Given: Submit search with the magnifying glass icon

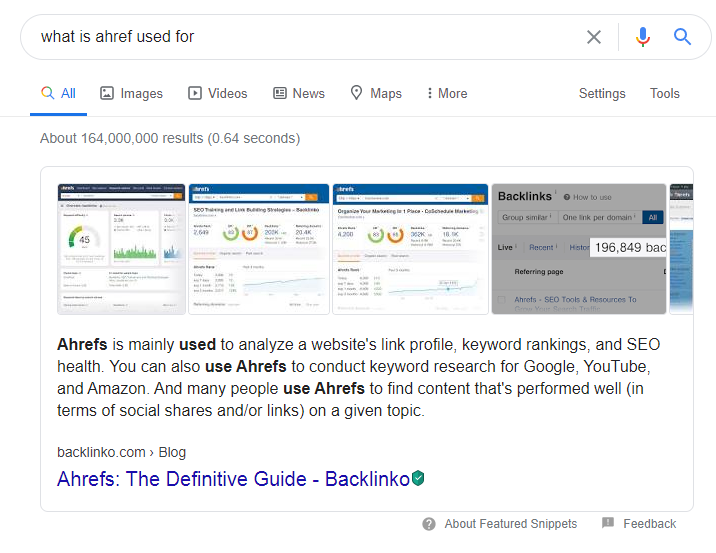Looking at the screenshot, I should click(682, 37).
